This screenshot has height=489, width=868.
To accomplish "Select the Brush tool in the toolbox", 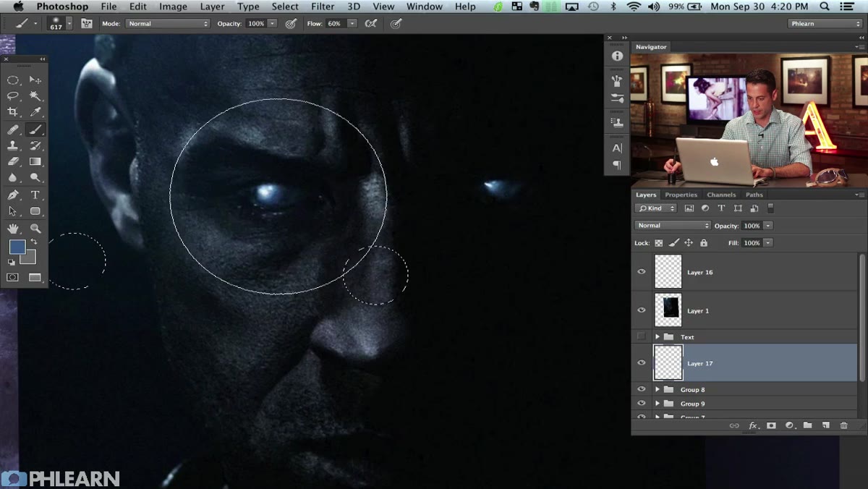I will tap(35, 129).
